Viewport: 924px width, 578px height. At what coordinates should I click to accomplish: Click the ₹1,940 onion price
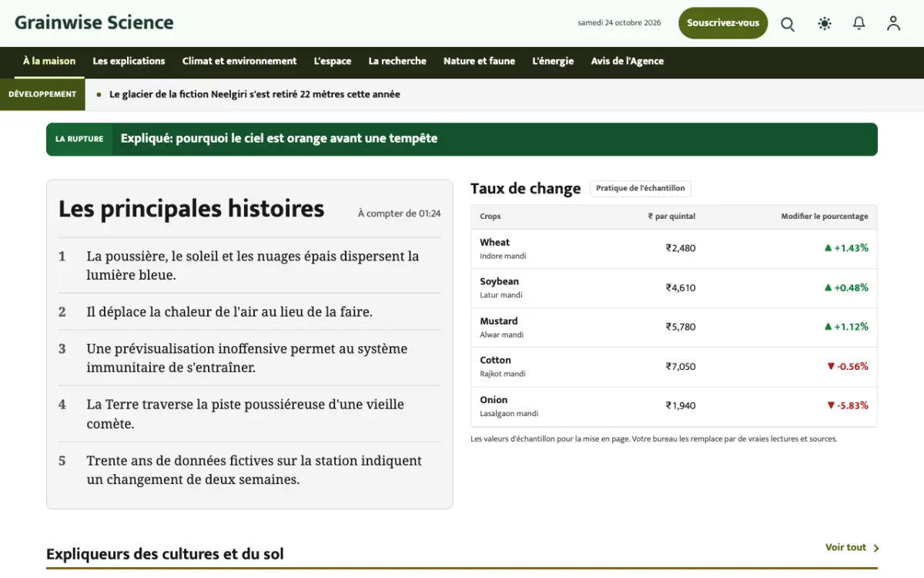pyautogui.click(x=681, y=406)
